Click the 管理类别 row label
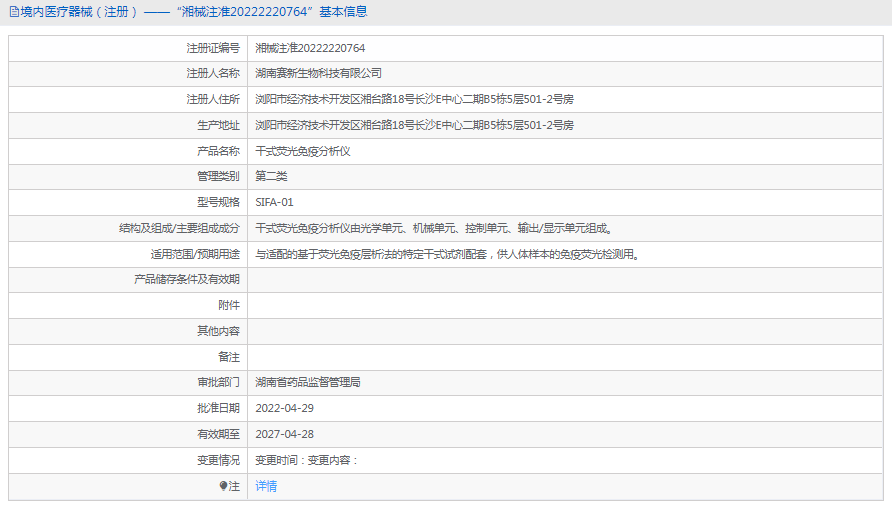The height and width of the screenshot is (506, 892). (218, 176)
